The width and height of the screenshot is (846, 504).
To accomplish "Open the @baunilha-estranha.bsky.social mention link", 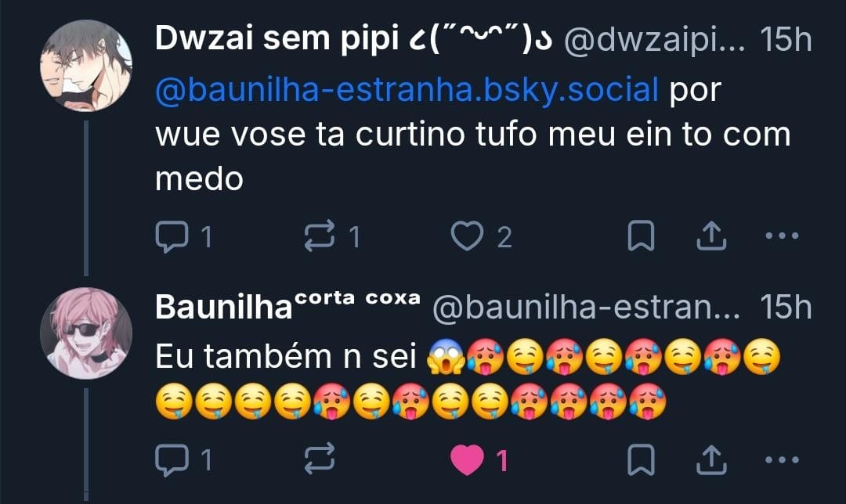I will click(x=407, y=89).
